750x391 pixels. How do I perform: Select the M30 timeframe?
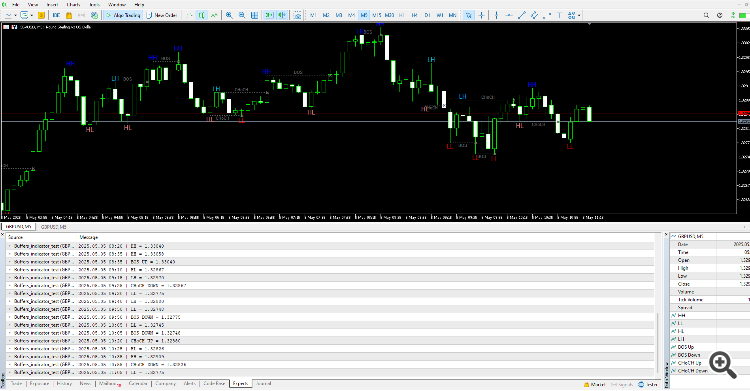click(389, 15)
